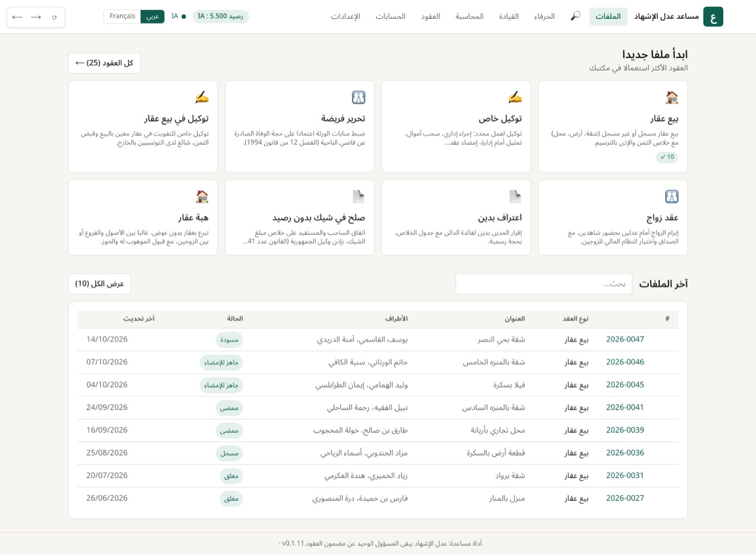This screenshot has width=756, height=555.
Task: Click the reload icon in navigation group
Action: click(x=55, y=17)
